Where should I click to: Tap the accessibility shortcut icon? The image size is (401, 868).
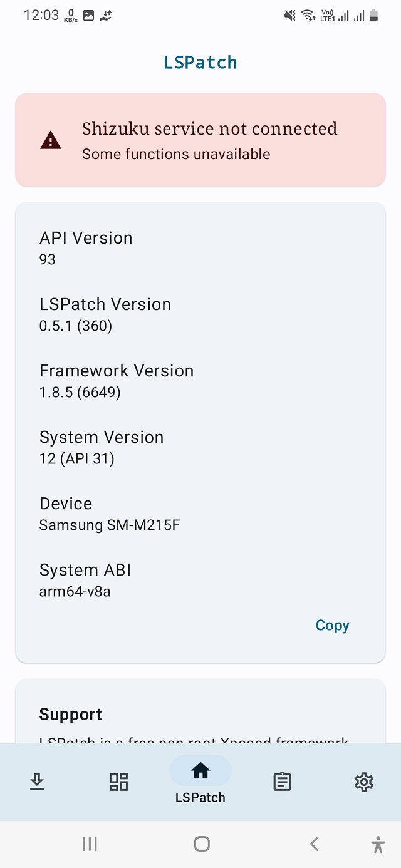pos(378,844)
